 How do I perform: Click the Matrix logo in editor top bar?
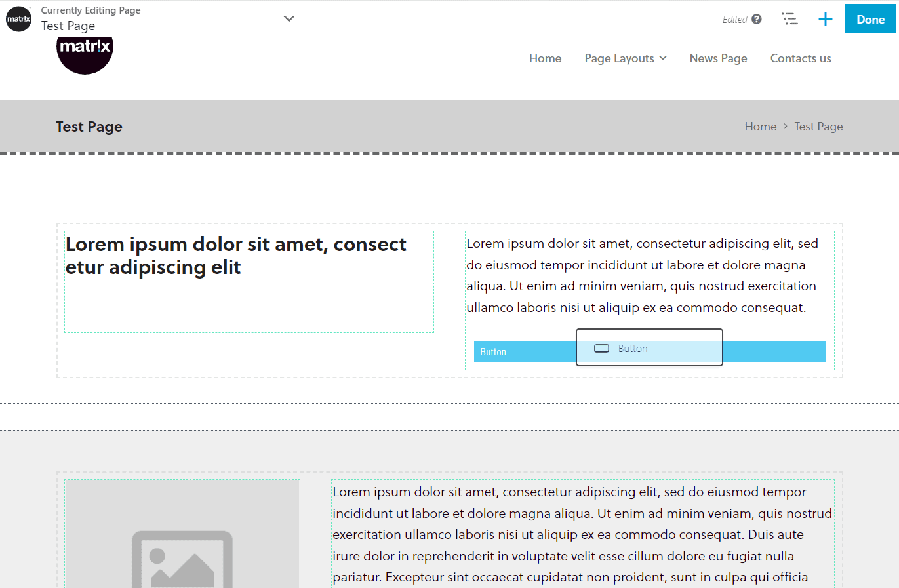click(18, 19)
